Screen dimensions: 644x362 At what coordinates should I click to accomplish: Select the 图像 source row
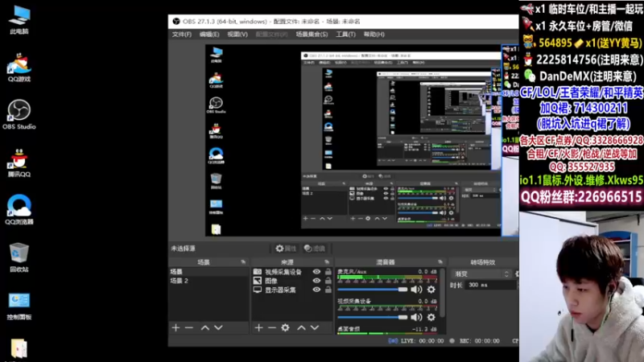click(x=291, y=281)
